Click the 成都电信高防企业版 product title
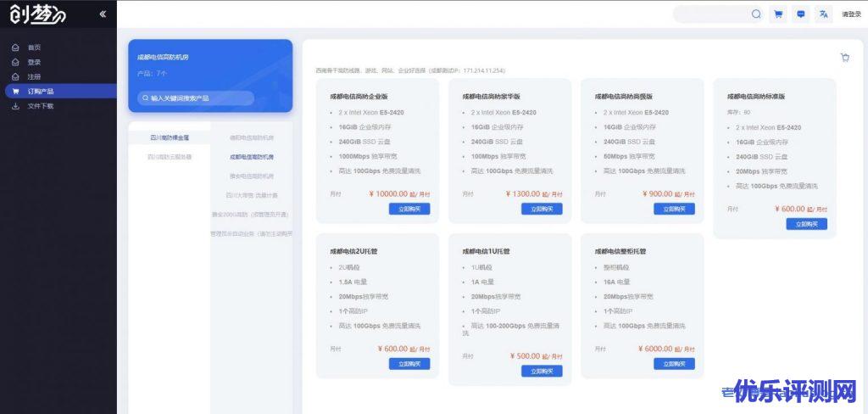 tap(359, 97)
